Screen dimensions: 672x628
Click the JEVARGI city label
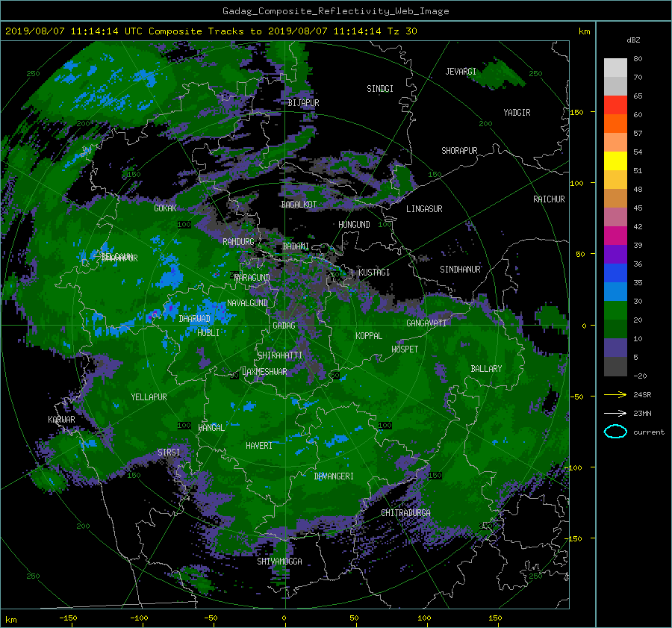pyautogui.click(x=461, y=72)
